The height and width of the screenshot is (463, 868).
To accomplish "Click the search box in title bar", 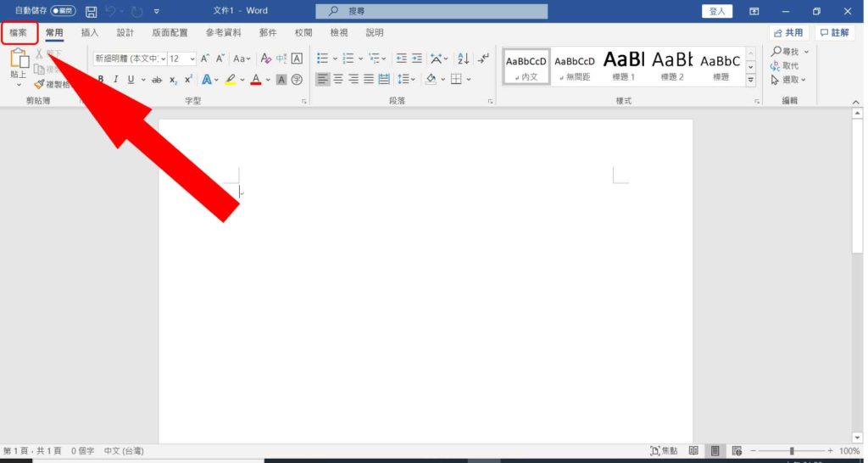I will tap(431, 11).
